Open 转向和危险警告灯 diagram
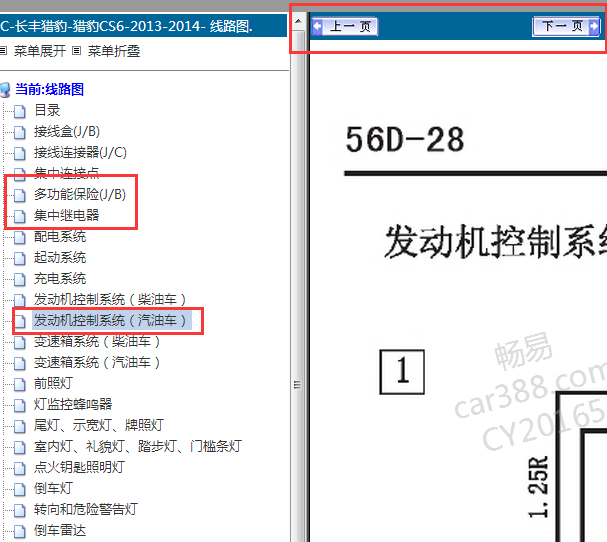 click(86, 509)
